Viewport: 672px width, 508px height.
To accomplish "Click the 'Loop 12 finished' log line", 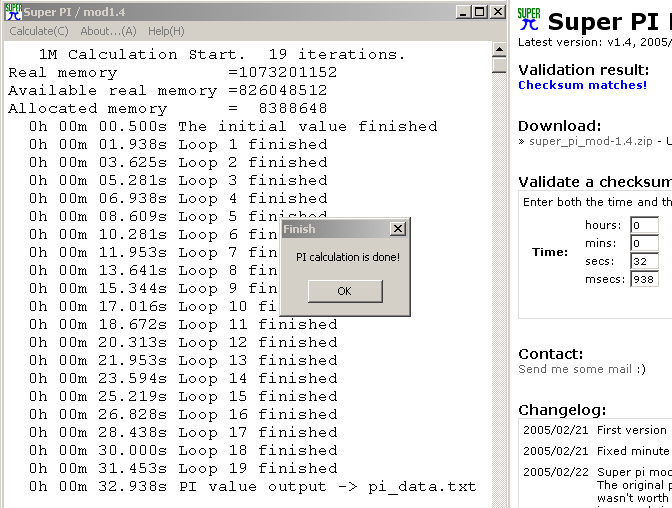I will [183, 342].
